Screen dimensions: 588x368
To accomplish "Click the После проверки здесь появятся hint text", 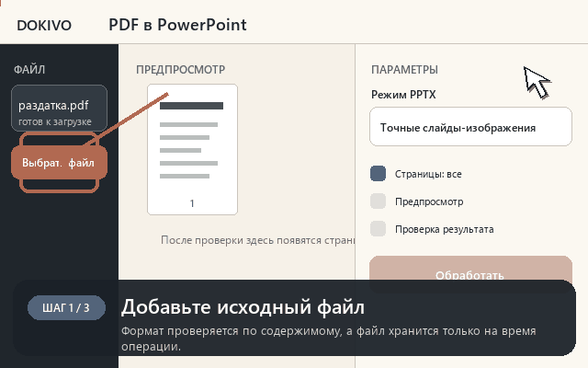I will point(257,240).
